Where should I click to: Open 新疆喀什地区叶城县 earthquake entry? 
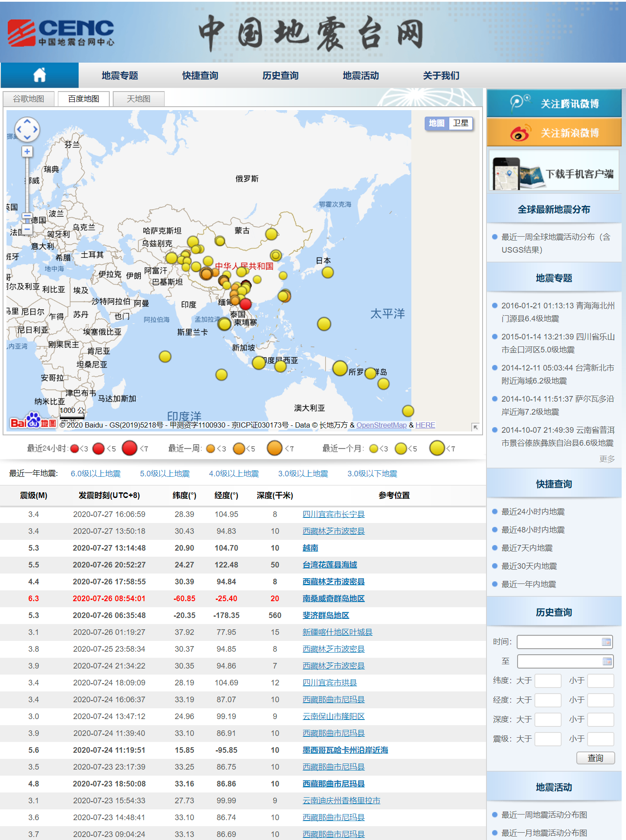click(337, 632)
